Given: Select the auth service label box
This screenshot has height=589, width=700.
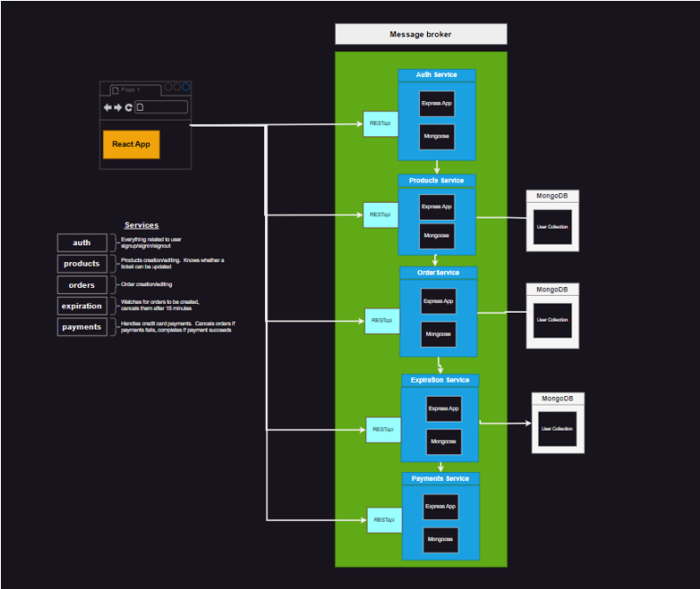Looking at the screenshot, I should point(82,243).
